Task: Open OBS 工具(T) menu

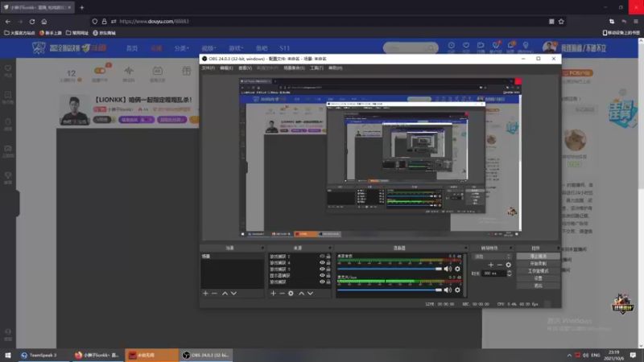Action: [316, 68]
